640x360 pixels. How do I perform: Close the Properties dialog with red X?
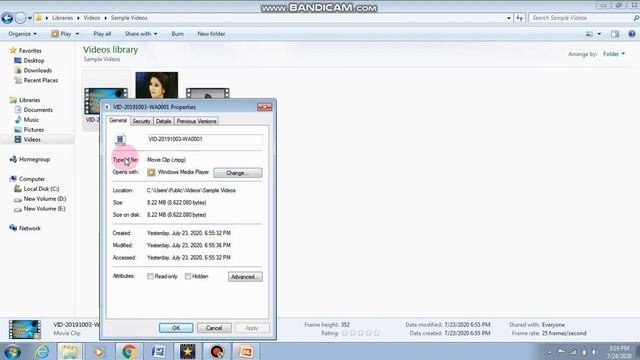tap(264, 107)
